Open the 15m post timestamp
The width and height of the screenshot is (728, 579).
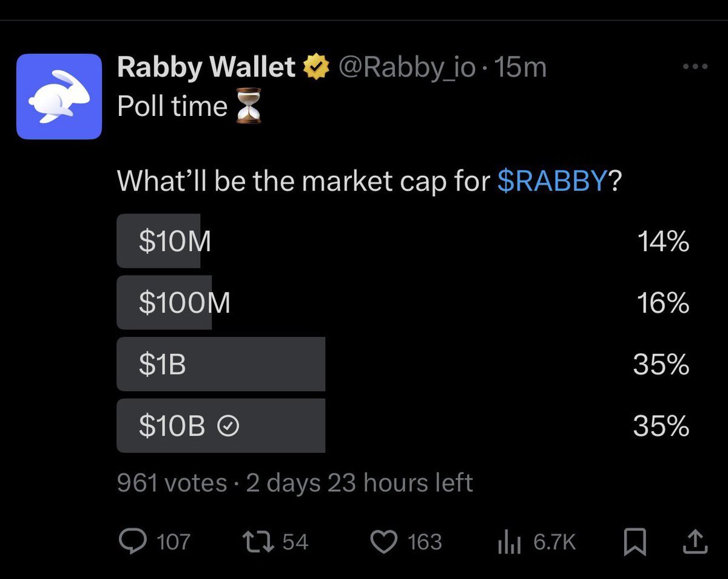[521, 67]
